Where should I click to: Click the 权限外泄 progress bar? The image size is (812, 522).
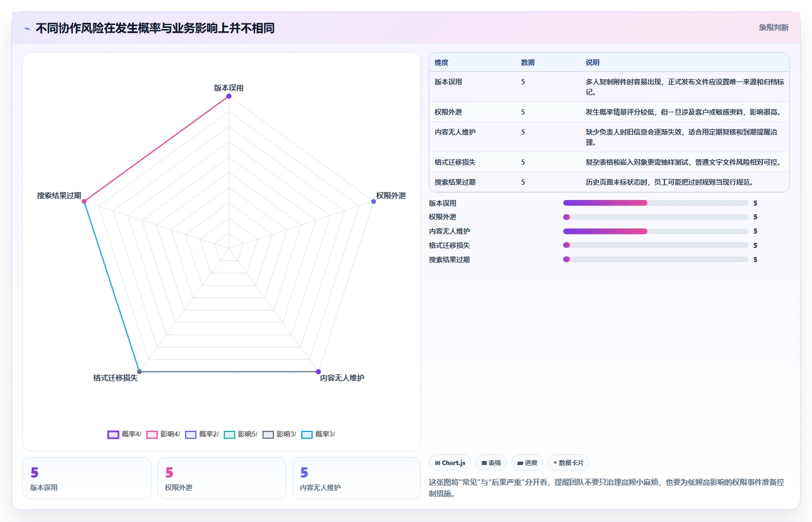656,217
